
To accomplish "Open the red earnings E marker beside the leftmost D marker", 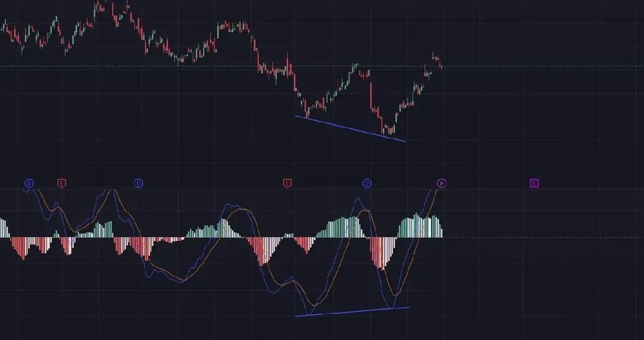I will [61, 183].
